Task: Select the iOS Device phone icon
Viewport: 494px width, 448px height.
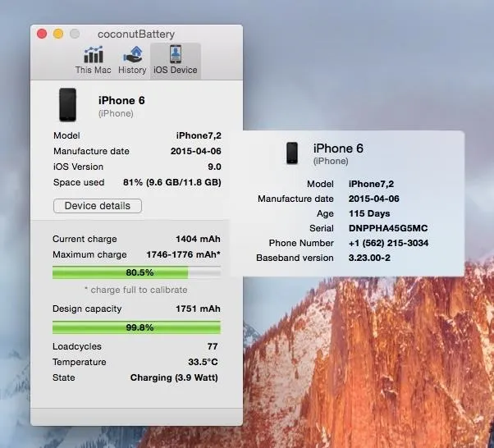Action: tap(175, 54)
